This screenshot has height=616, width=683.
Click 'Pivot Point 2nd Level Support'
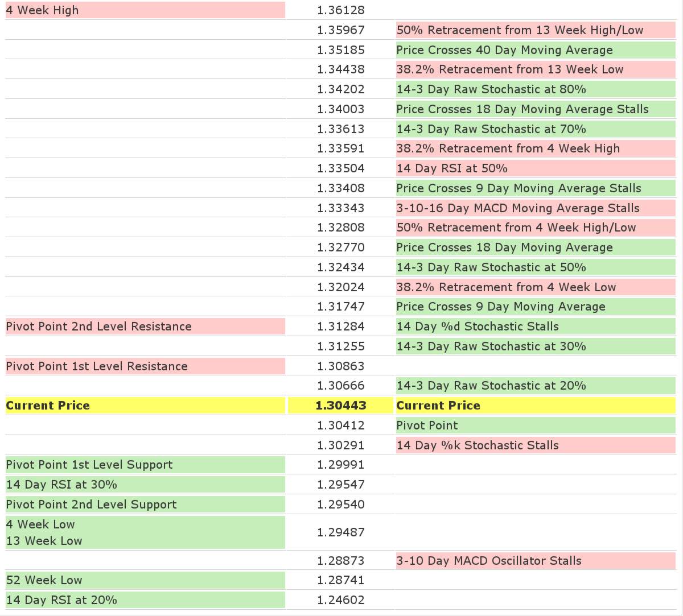coord(92,505)
